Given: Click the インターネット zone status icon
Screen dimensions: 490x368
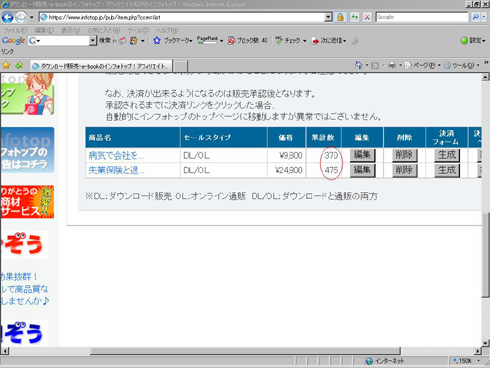Looking at the screenshot, I should 385,361.
